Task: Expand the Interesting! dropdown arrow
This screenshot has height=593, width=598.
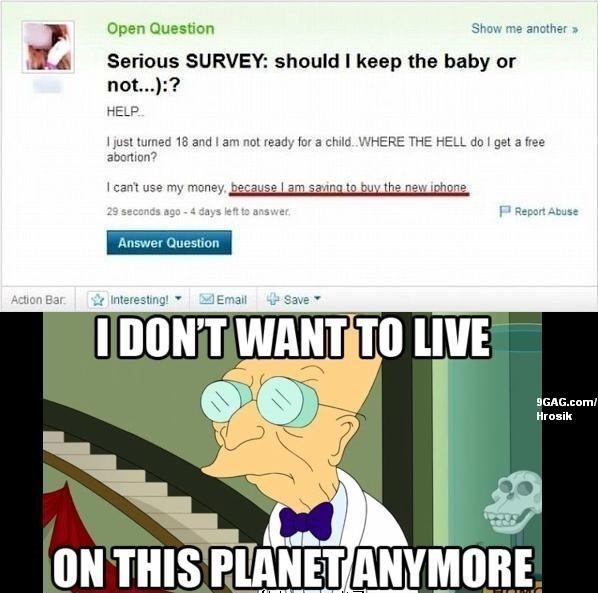Action: point(177,299)
